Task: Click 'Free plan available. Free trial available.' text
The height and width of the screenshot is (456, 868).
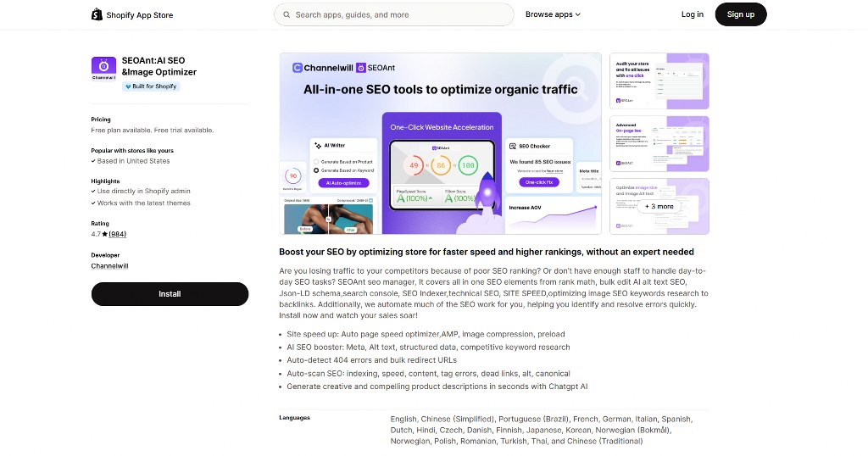Action: point(153,131)
